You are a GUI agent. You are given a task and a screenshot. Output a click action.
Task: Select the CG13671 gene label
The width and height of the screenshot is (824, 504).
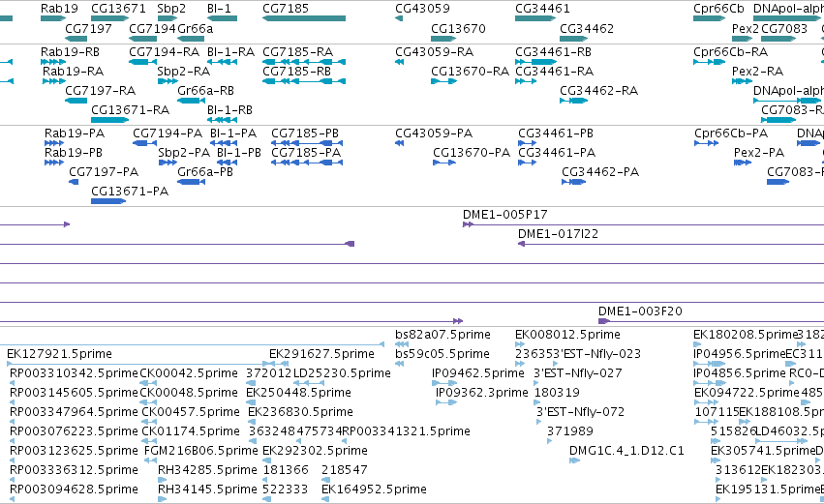point(118,9)
